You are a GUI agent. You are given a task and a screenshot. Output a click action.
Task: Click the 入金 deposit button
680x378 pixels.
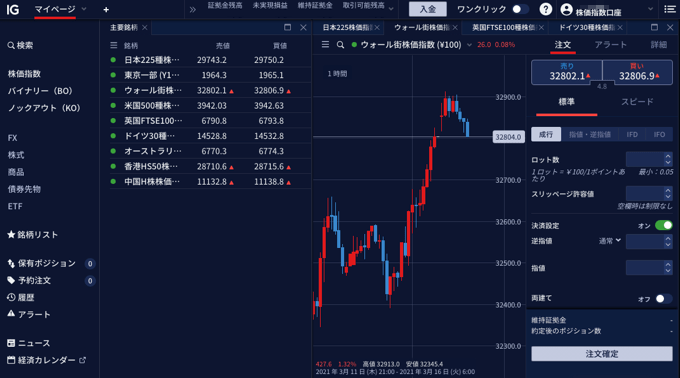(x=428, y=9)
